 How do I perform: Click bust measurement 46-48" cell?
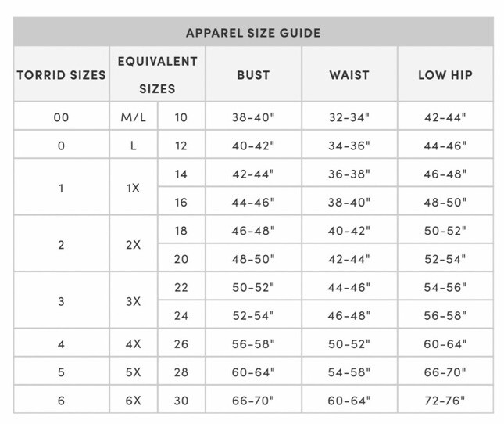[253, 230]
